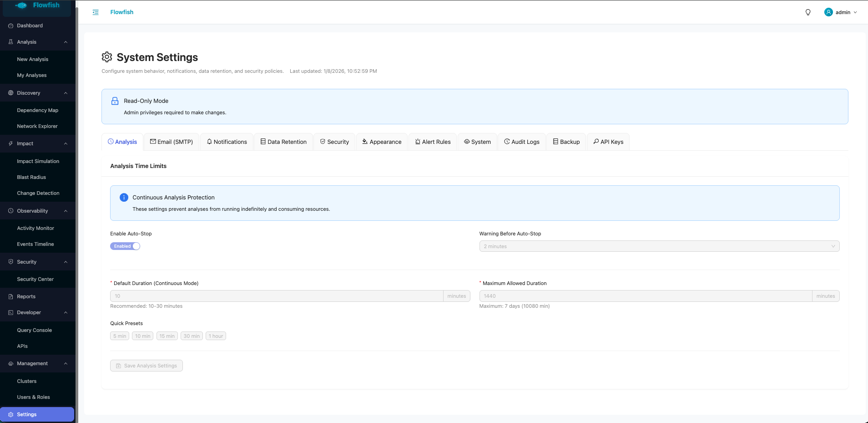Click the alert icon on Alert Rules tab
The height and width of the screenshot is (423, 868).
(418, 142)
